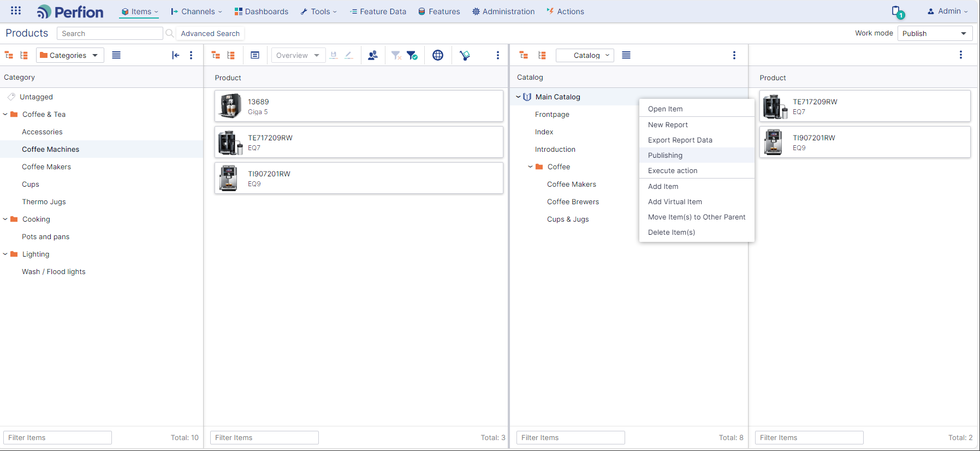This screenshot has height=451, width=980.
Task: Click the product Search input field
Action: point(110,33)
